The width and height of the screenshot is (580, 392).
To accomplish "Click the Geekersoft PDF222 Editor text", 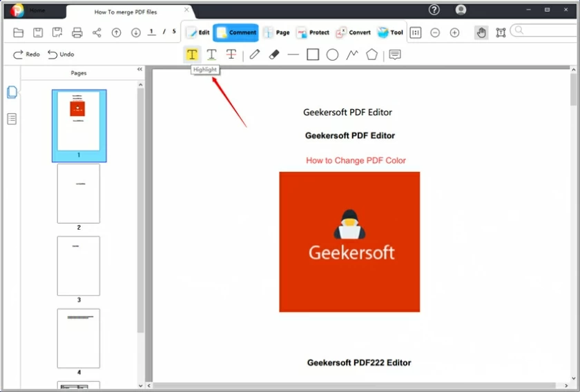I will 359,363.
